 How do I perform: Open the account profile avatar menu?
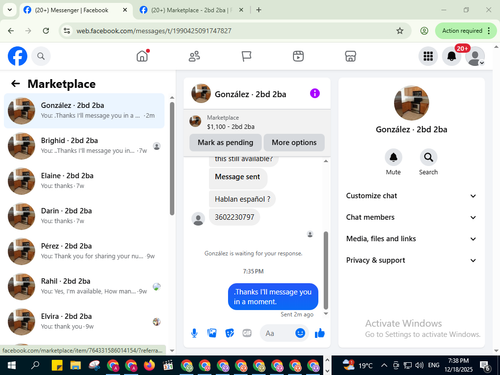[x=475, y=56]
